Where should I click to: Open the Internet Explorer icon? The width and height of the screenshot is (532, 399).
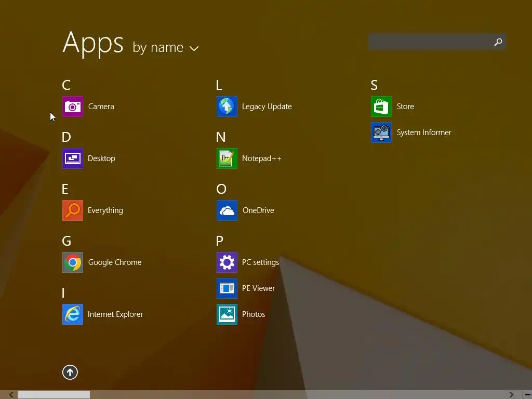point(73,314)
